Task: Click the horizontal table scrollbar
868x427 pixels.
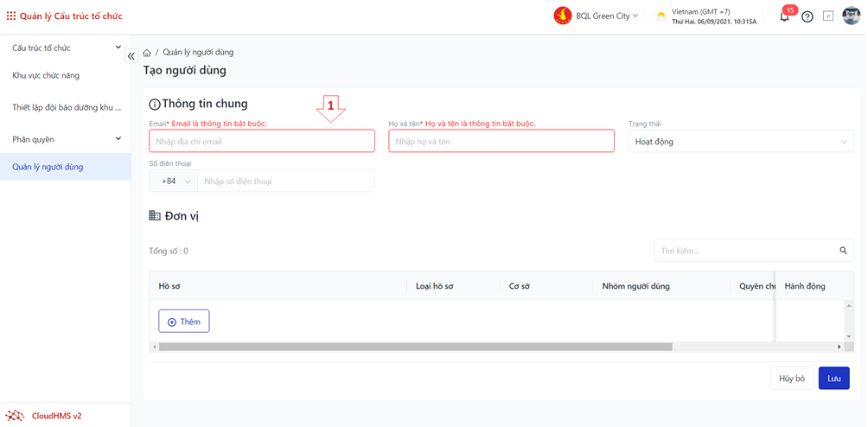Action: pos(415,347)
